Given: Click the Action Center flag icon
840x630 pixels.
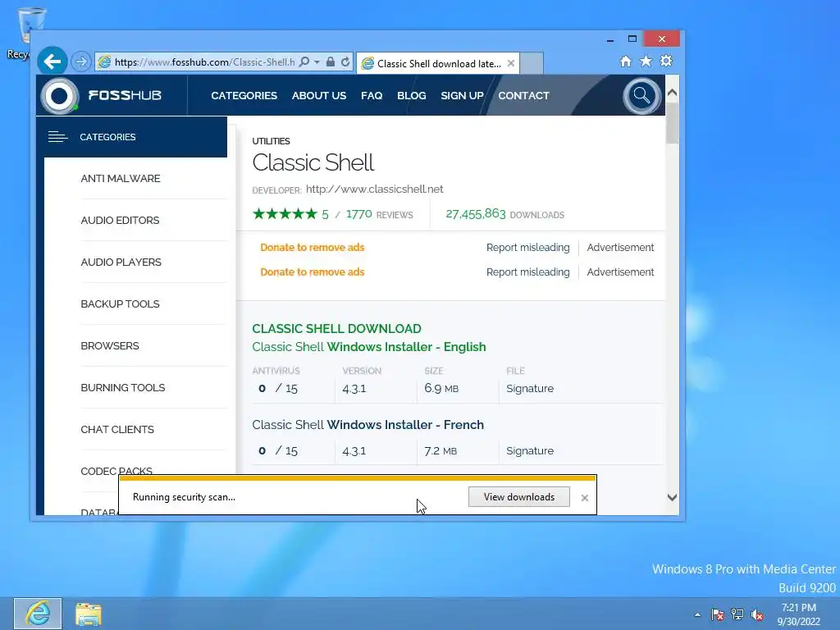Looking at the screenshot, I should click(717, 614).
